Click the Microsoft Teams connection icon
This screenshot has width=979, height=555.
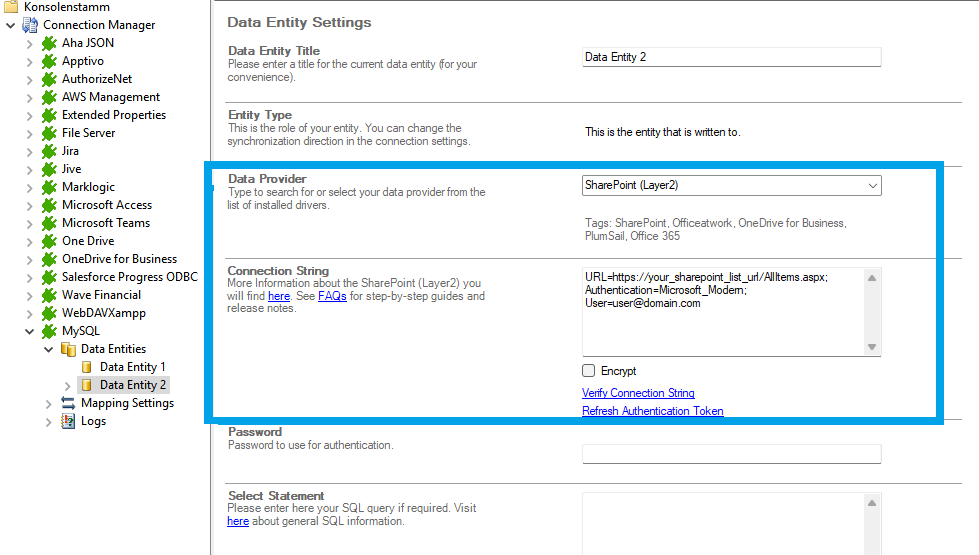tap(49, 223)
